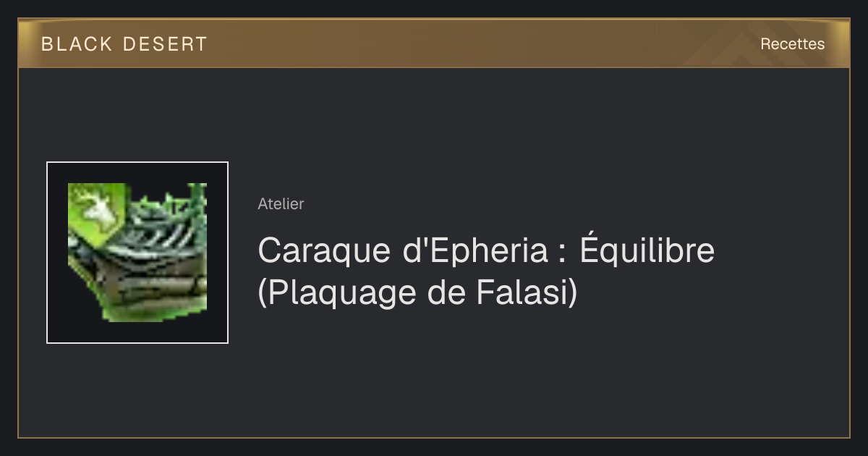
Task: Select the Atelier category label
Action: 281,204
